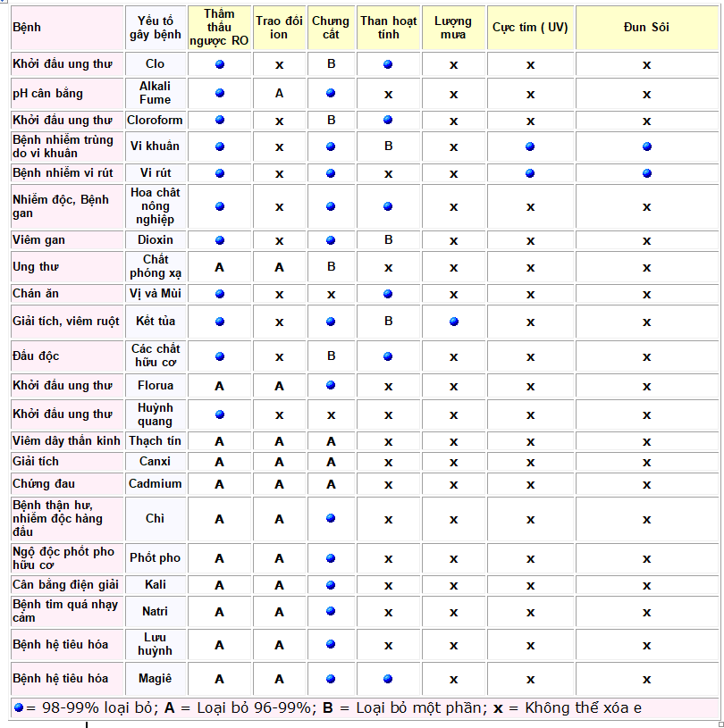Click the blue dot under Than hoạt tính for Vị và Mùi
This screenshot has height=728, width=724.
(x=388, y=294)
